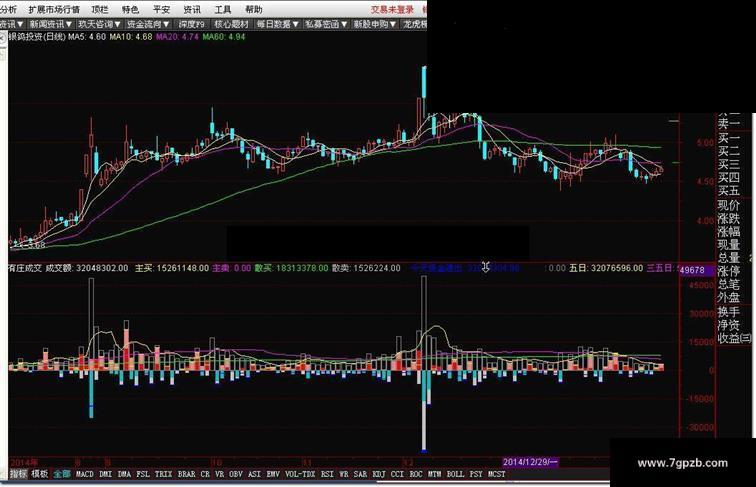The width and height of the screenshot is (756, 487).
Task: Select the 模板 tab at bottom
Action: [x=40, y=474]
